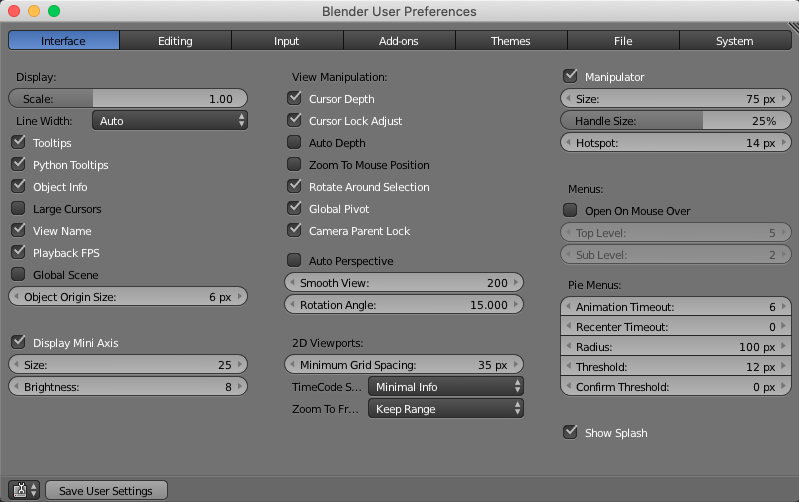This screenshot has width=799, height=502.
Task: Open the System tab
Action: point(735,40)
